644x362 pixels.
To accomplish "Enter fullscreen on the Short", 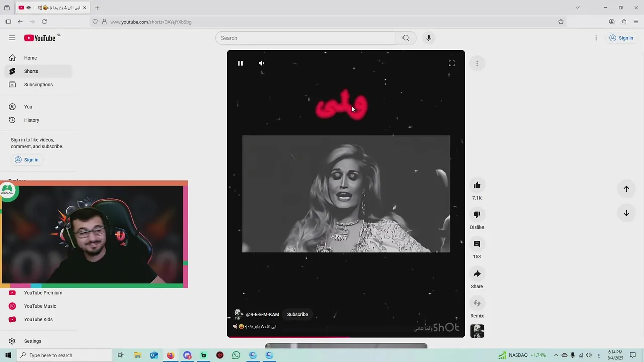I will [452, 63].
